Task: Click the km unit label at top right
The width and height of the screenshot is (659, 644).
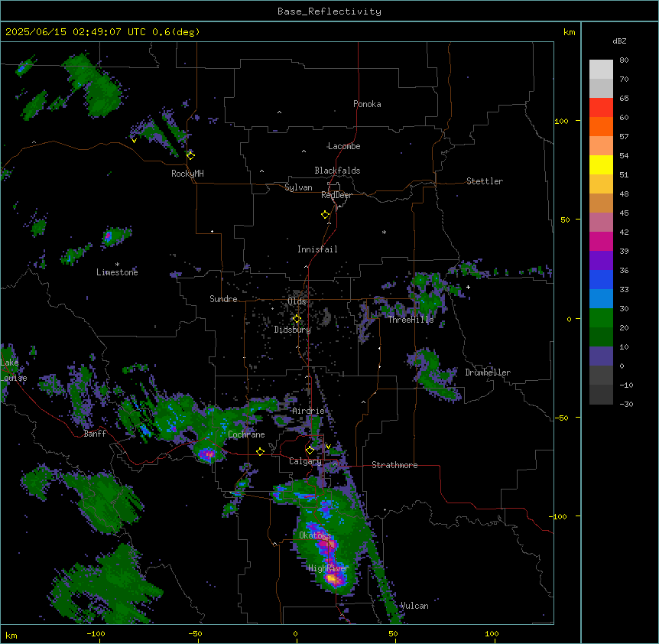Action: pyautogui.click(x=569, y=32)
